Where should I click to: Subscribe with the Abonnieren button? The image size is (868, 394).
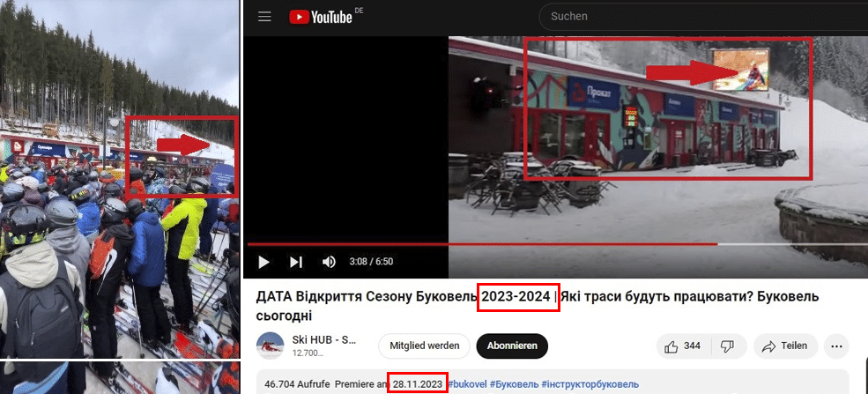tap(512, 346)
